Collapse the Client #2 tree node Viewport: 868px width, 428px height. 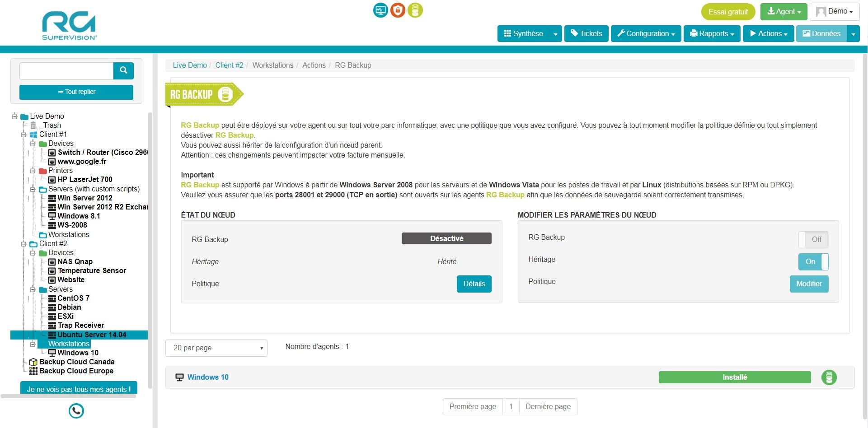tap(24, 244)
